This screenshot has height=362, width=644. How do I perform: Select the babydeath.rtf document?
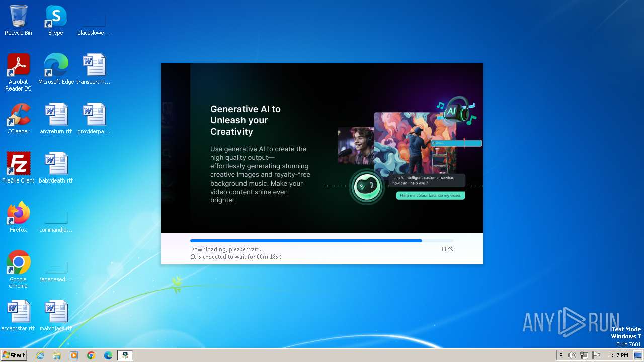[x=56, y=168]
